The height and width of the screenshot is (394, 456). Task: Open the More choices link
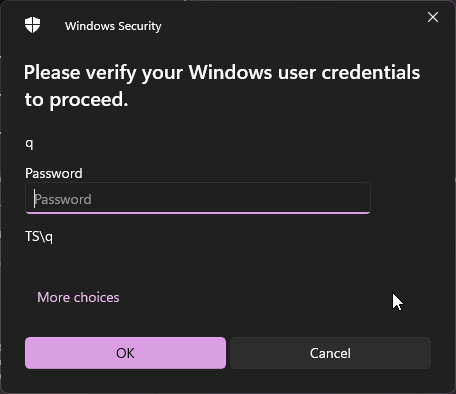(78, 297)
